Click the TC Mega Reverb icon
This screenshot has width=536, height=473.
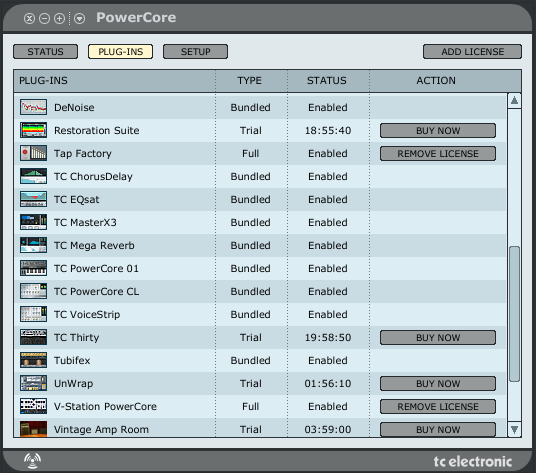[33, 245]
